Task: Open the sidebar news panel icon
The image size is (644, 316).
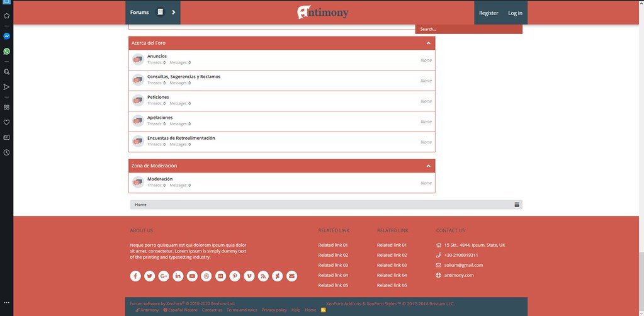Action: (6, 137)
